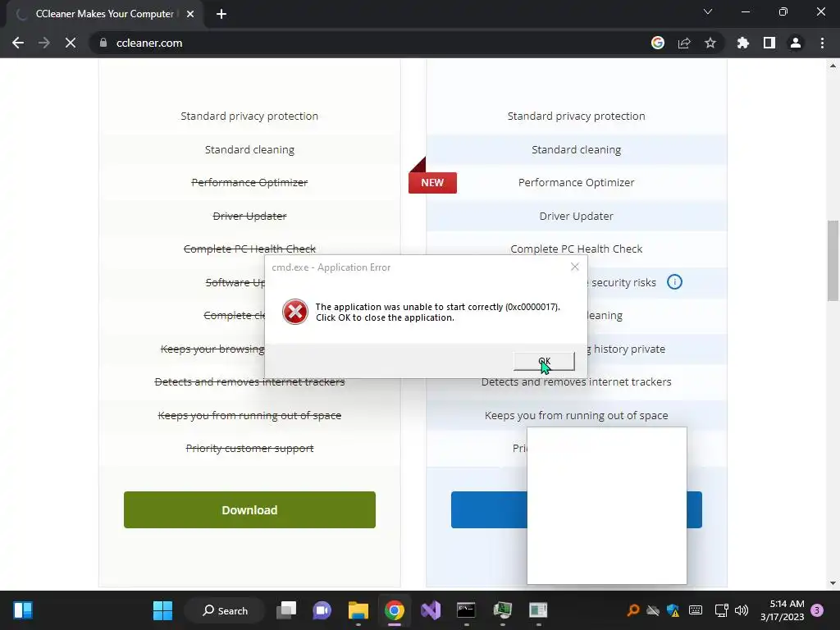The width and height of the screenshot is (840, 630).
Task: Open network settings tray icon
Action: point(722,610)
